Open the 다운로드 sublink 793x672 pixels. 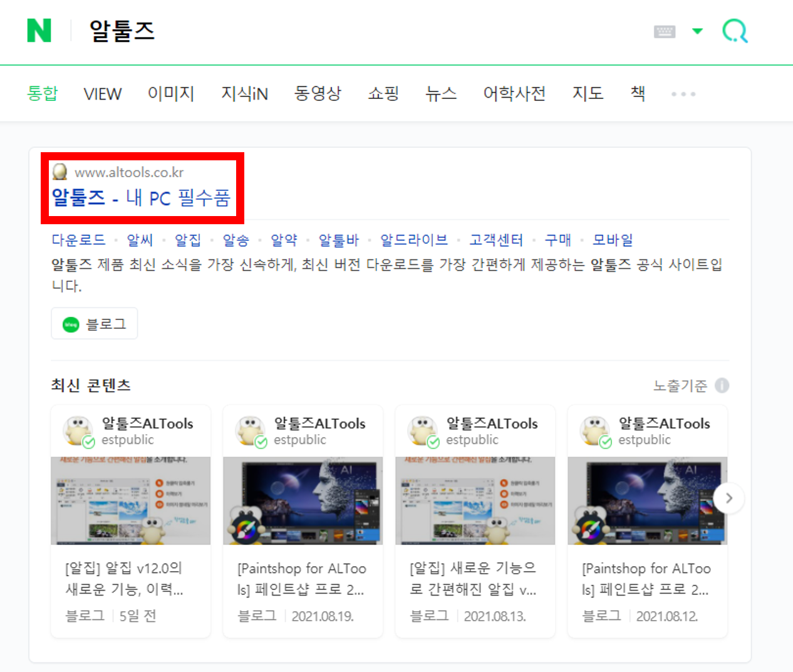tap(78, 240)
